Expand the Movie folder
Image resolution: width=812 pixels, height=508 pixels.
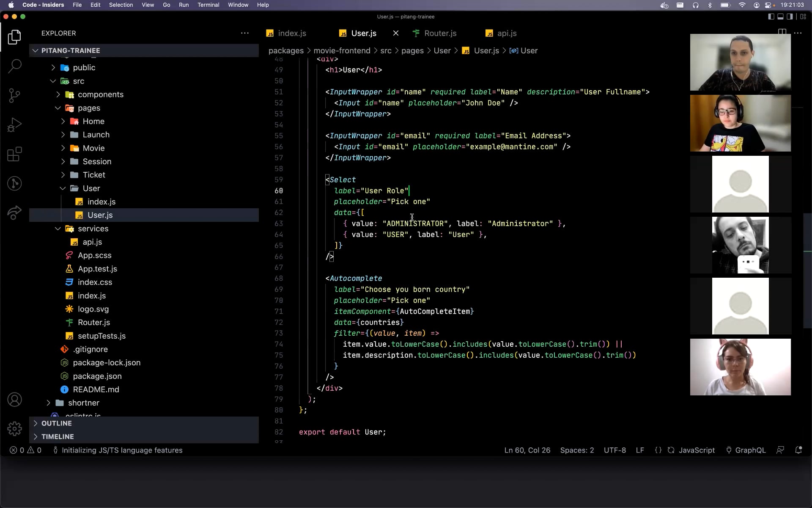(x=144, y=148)
